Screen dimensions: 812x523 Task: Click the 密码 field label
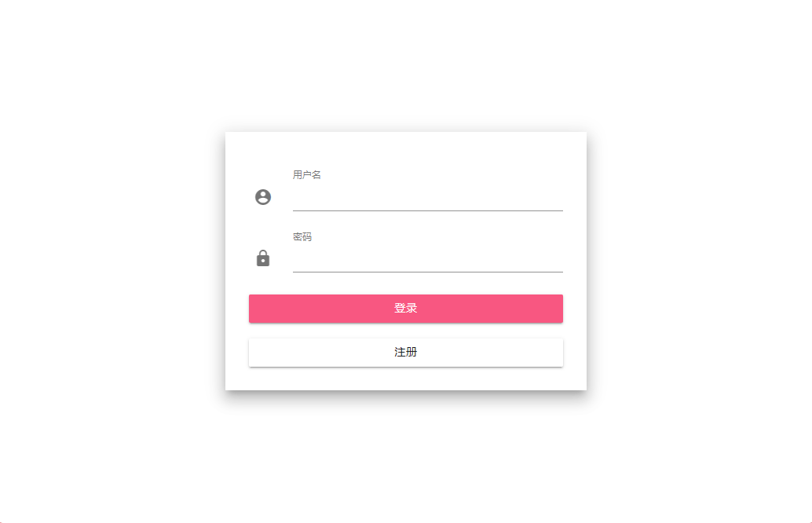click(x=302, y=237)
